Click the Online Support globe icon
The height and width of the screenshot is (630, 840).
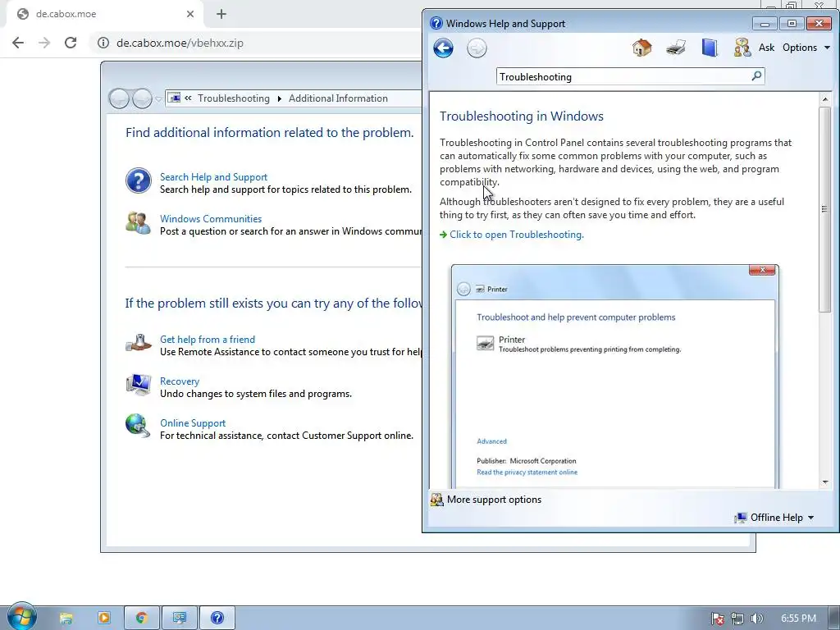click(138, 427)
